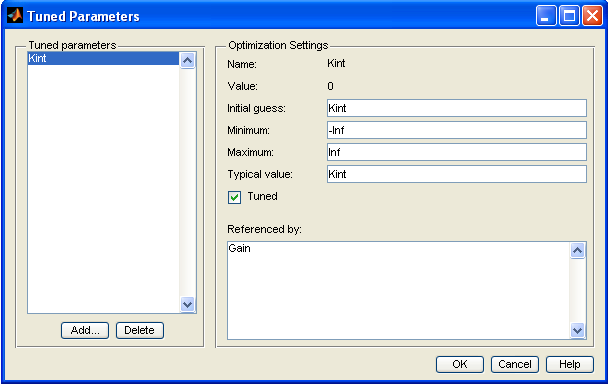This screenshot has height=385, width=608.
Task: Close the Tuned Parameters dialog
Action: click(592, 16)
